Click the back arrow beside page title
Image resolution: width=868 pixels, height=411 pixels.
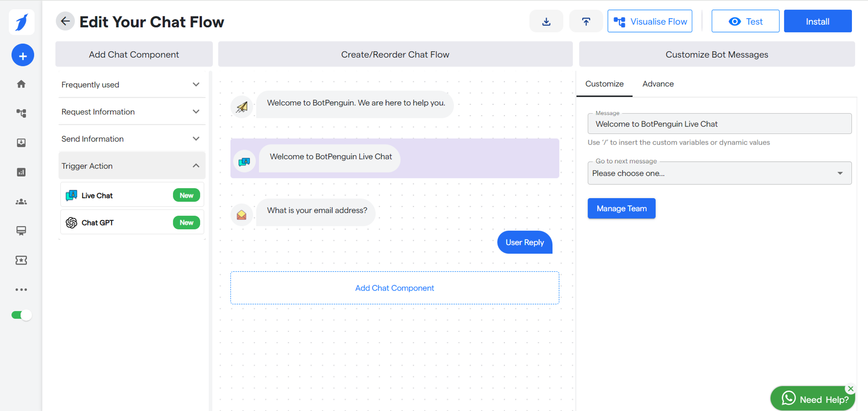[65, 21]
